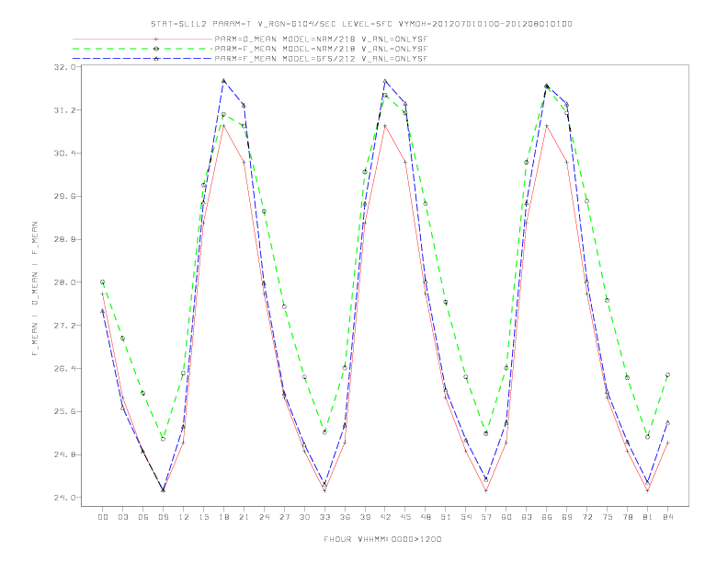Click x-axis tick label 03
Viewport: 728px width, 563px height.
122,517
